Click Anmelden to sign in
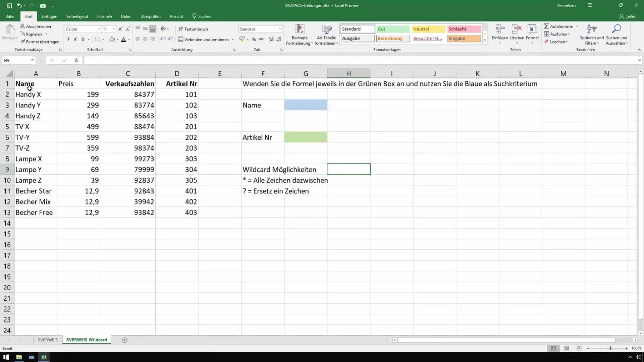The image size is (644, 362). (566, 5)
